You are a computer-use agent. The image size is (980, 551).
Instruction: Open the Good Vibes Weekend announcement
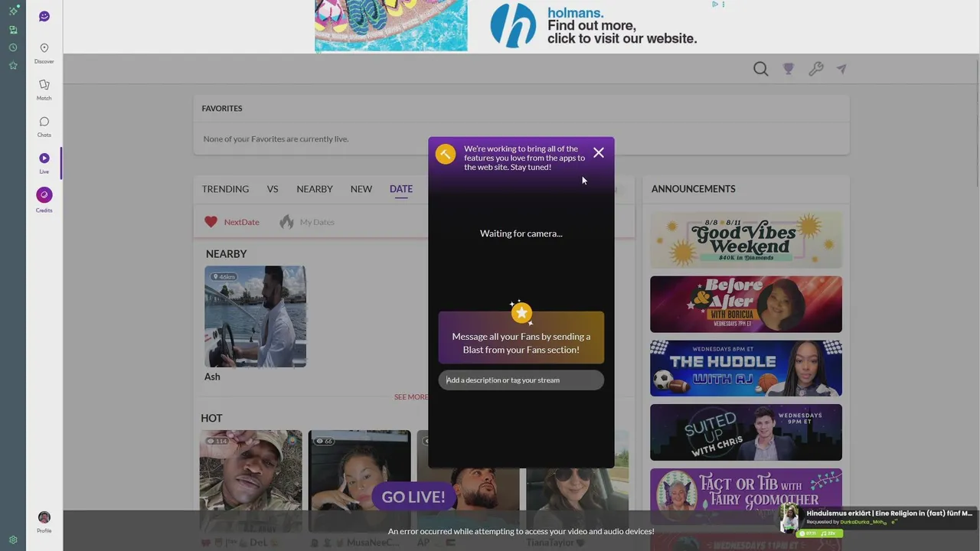[x=746, y=240]
